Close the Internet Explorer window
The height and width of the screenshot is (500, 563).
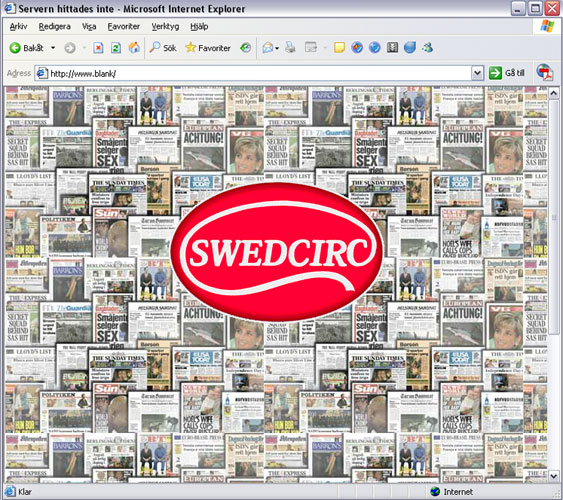552,9
